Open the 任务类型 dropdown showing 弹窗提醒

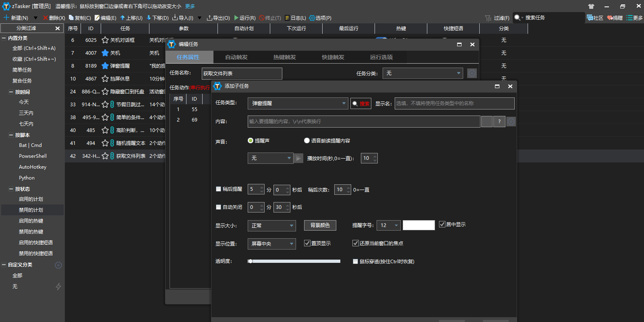point(298,103)
